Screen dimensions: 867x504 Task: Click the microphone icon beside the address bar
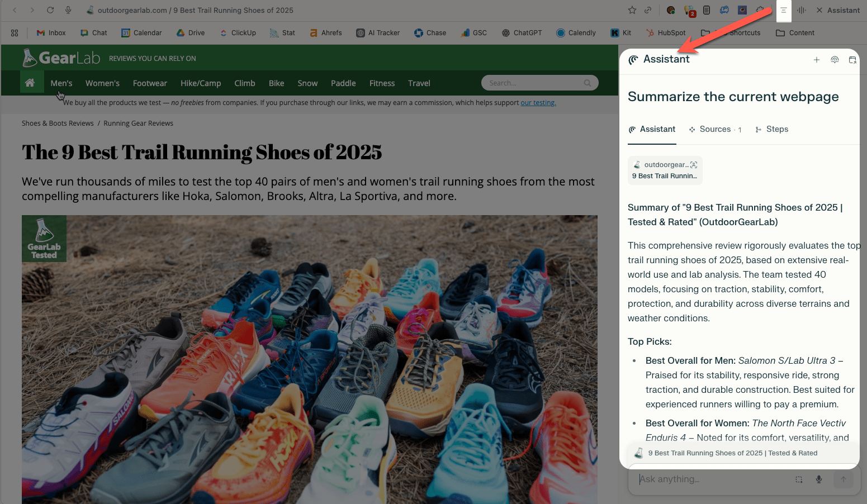[68, 10]
